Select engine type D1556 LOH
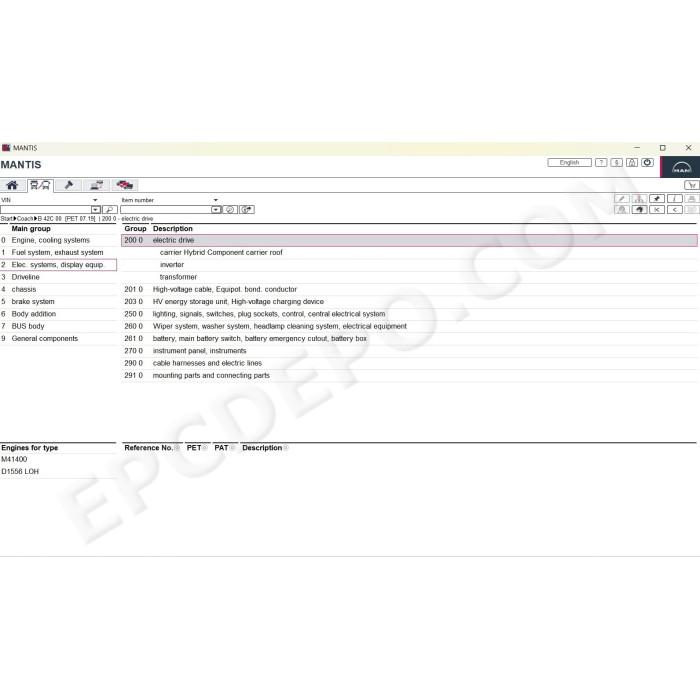 [58, 471]
